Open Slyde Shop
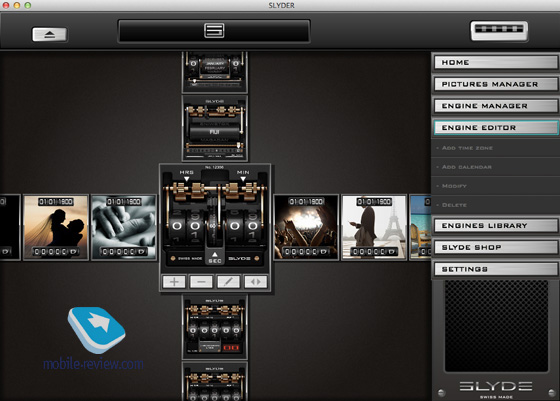The width and height of the screenshot is (560, 401). pyautogui.click(x=496, y=247)
